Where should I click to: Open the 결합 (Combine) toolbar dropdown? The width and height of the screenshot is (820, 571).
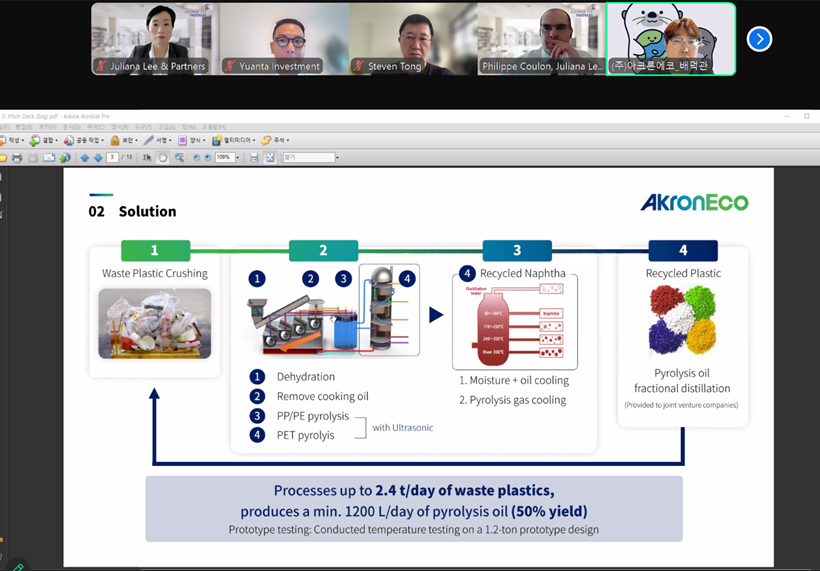tap(43, 140)
